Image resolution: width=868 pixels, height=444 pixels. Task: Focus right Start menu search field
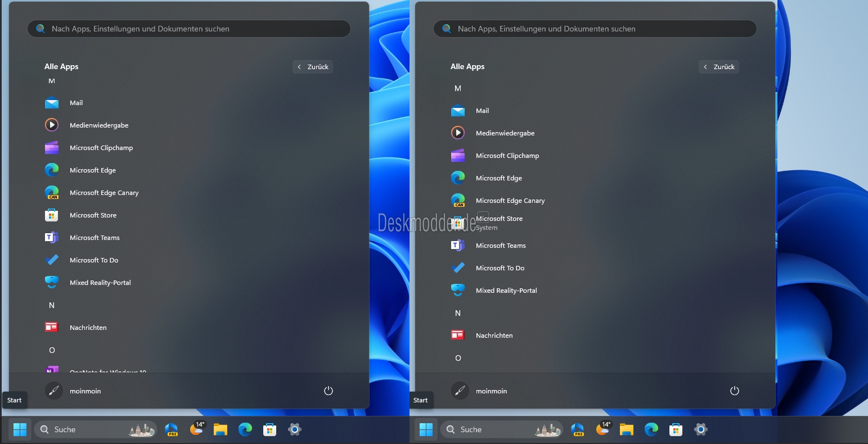pyautogui.click(x=595, y=29)
